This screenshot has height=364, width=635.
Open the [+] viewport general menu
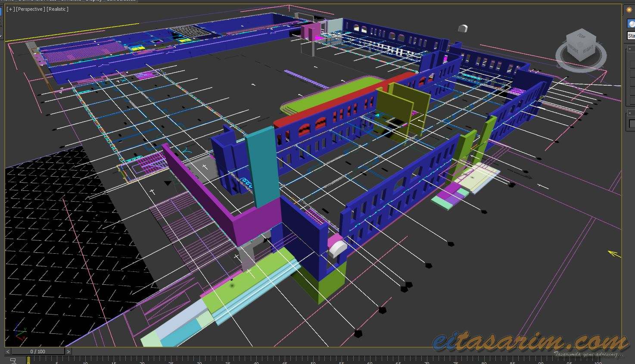point(10,9)
